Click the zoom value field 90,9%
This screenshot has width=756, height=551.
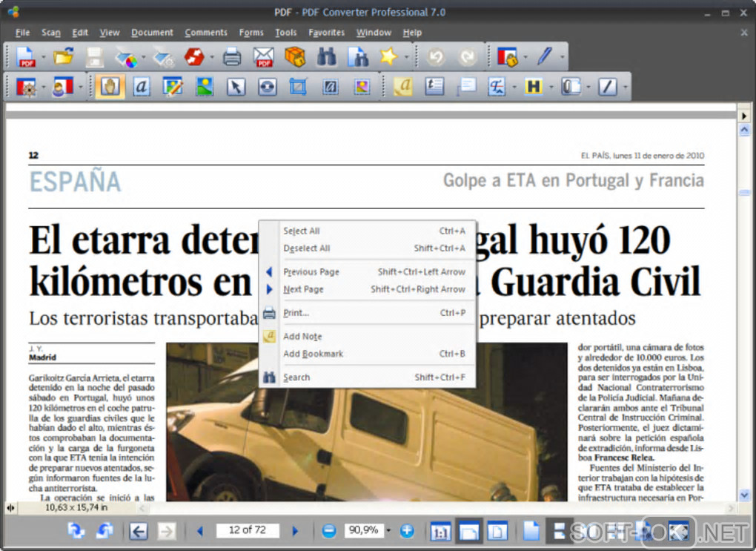pos(363,530)
